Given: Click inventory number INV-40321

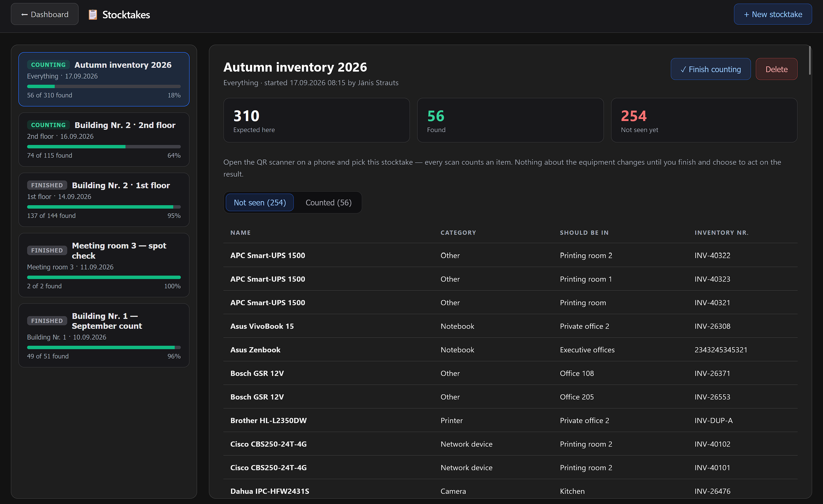Looking at the screenshot, I should tap(712, 303).
